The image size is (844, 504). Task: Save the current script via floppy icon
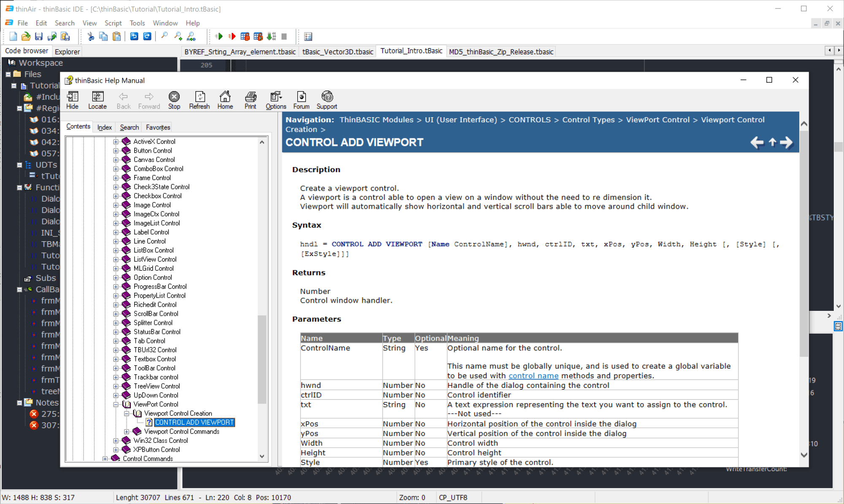39,37
